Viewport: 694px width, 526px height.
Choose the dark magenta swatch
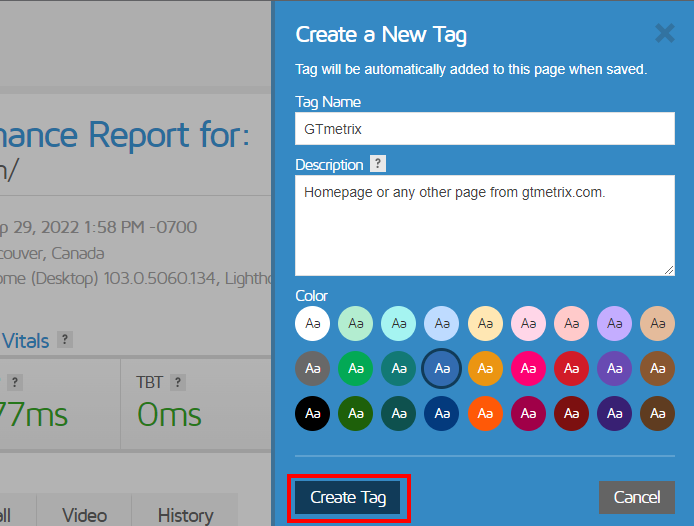[528, 414]
